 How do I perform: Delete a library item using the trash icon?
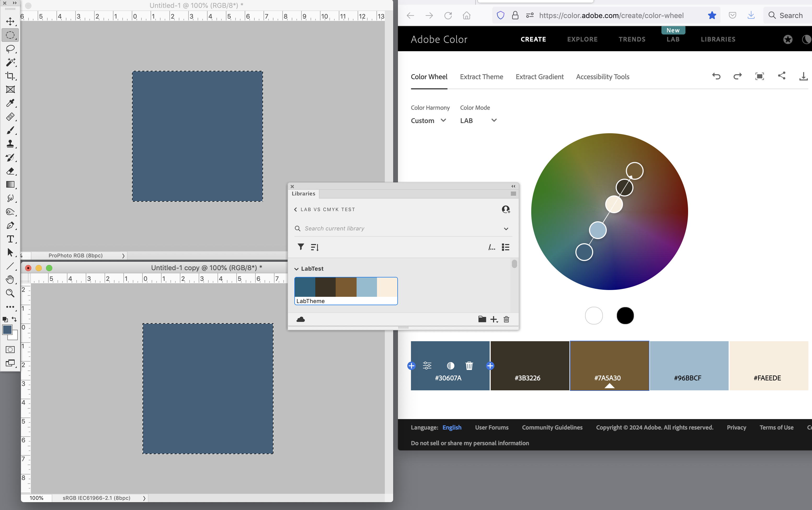pos(506,320)
